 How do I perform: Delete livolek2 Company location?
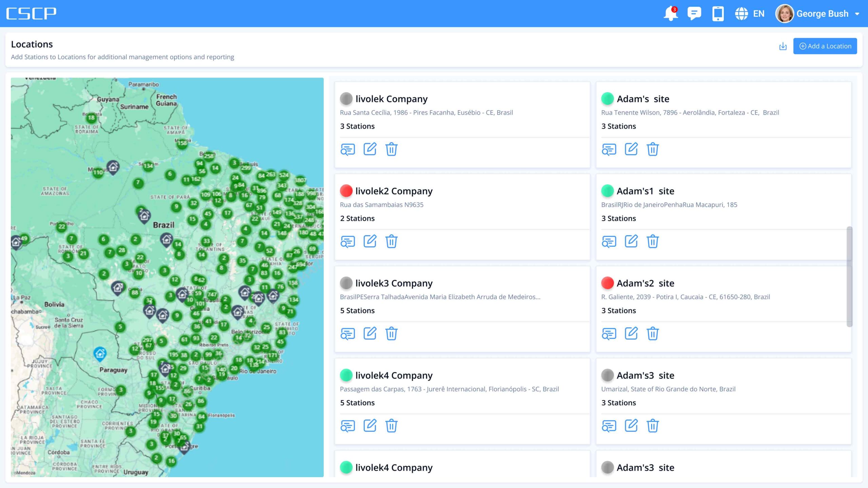click(x=391, y=241)
